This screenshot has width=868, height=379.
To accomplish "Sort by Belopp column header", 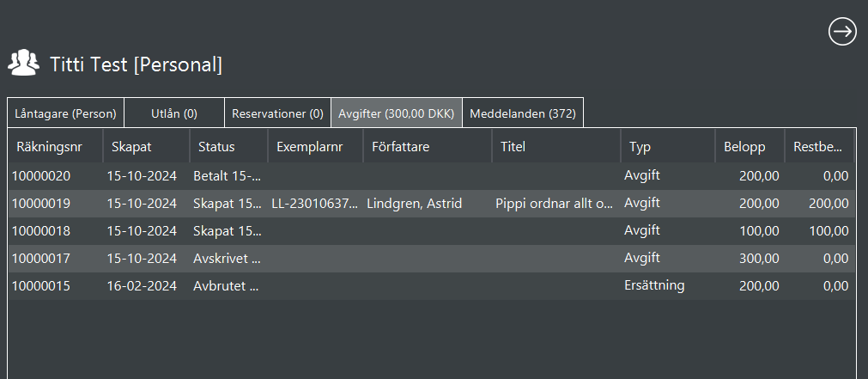I will point(749,147).
